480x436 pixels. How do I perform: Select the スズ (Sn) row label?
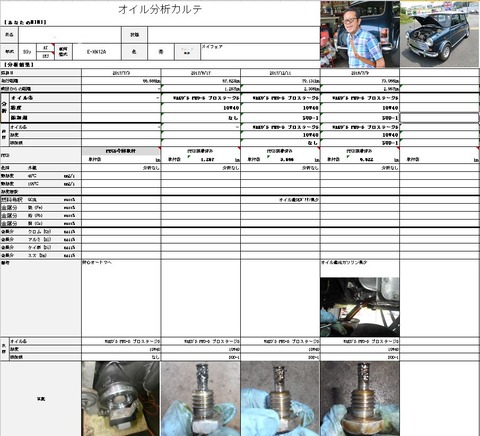40,256
